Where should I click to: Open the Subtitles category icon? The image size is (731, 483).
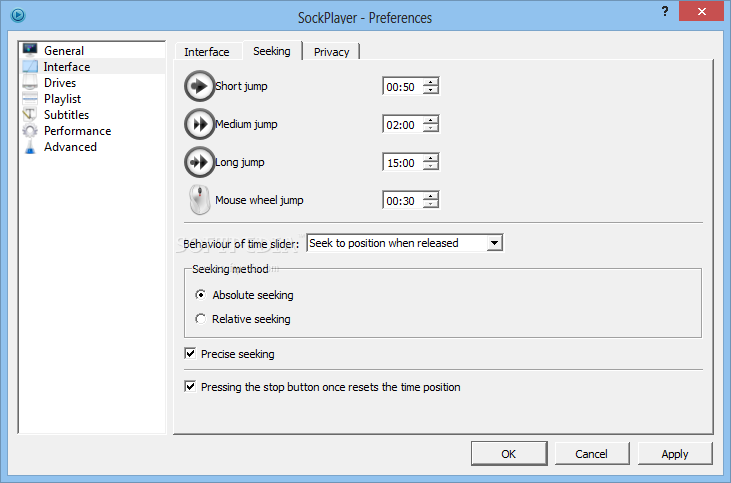click(x=30, y=115)
